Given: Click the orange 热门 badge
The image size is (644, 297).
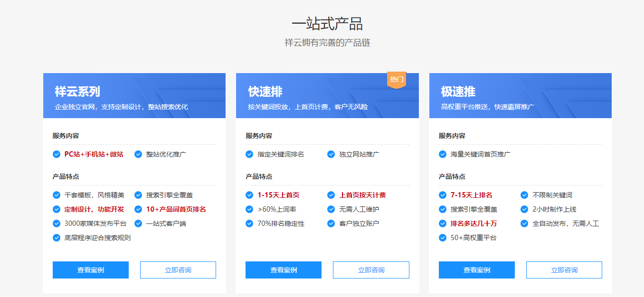Looking at the screenshot, I should tap(397, 80).
